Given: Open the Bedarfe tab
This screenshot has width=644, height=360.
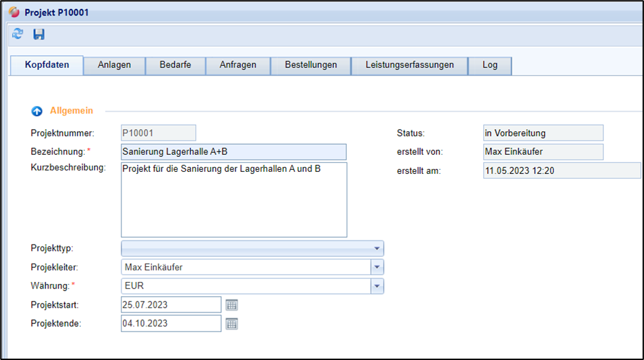Looking at the screenshot, I should coord(175,65).
